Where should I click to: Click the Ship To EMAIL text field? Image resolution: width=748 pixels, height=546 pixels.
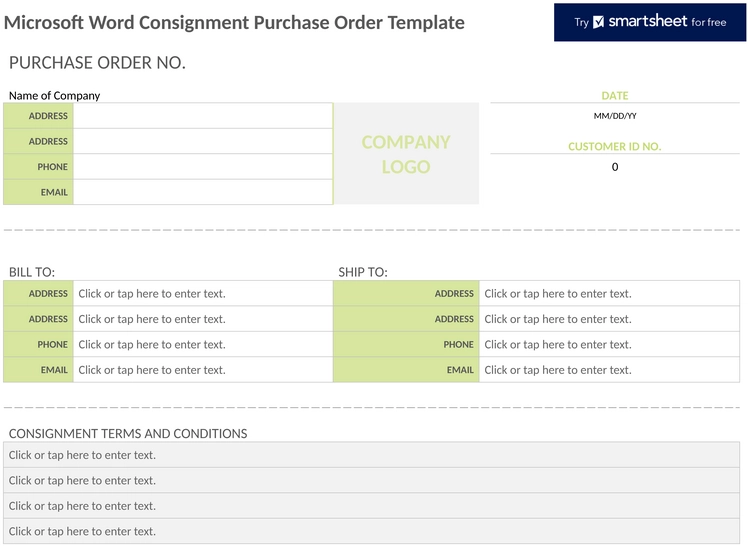[609, 370]
